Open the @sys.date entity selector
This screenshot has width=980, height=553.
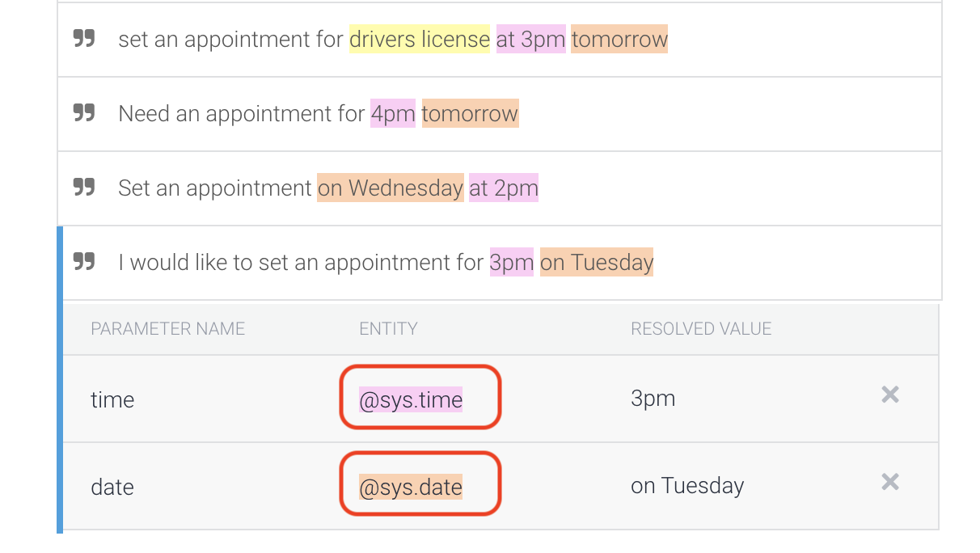pyautogui.click(x=411, y=487)
